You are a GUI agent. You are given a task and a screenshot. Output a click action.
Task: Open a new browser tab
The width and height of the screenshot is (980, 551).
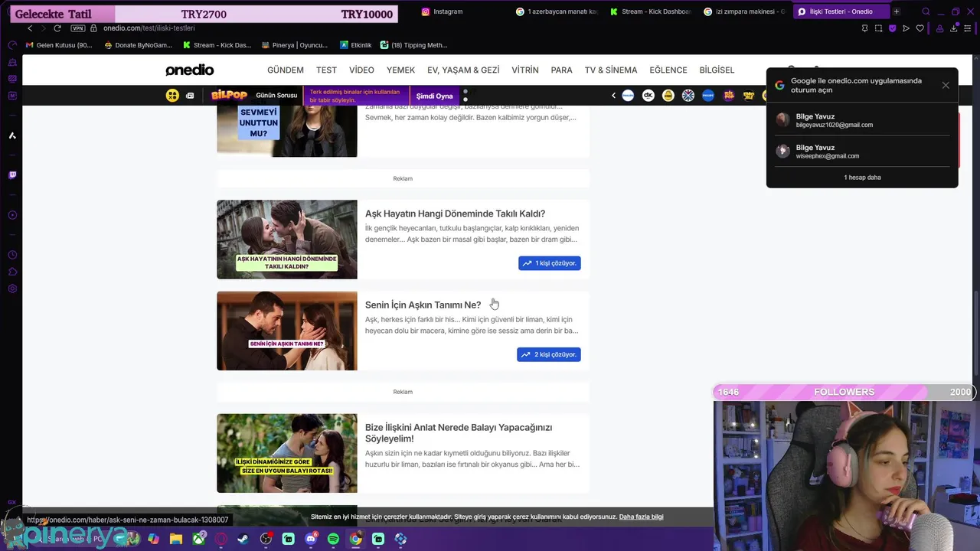point(897,11)
